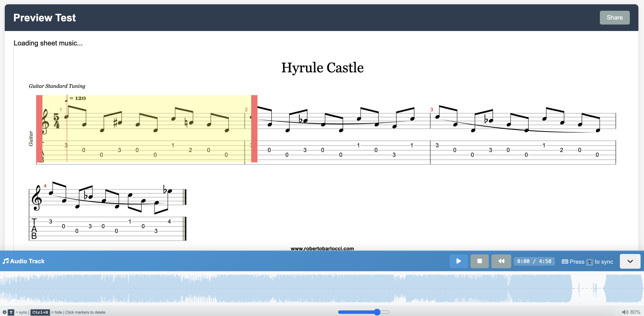Viewport: 644px width, 316px height.
Task: Click the info icon in status bar
Action: click(x=5, y=312)
